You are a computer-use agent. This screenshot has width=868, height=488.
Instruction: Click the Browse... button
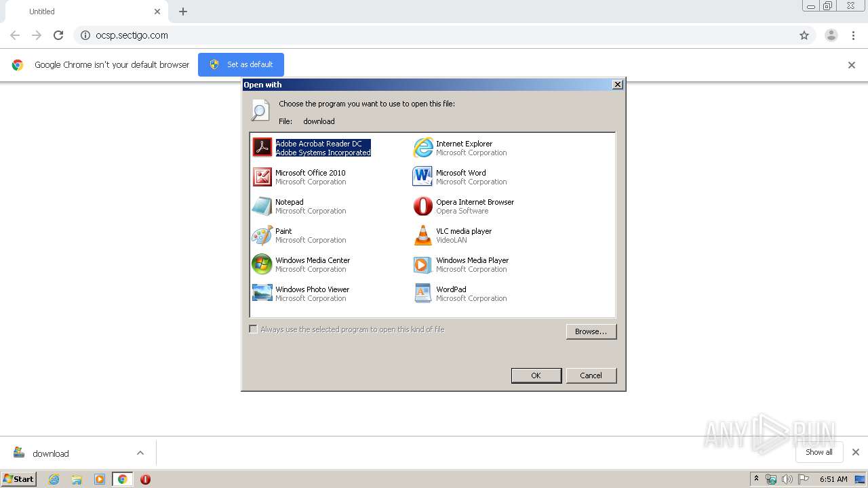(x=591, y=331)
